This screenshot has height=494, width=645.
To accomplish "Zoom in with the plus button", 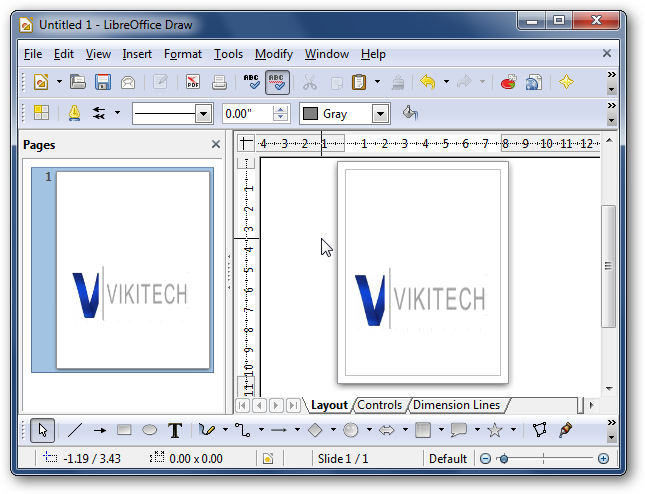I will click(603, 459).
